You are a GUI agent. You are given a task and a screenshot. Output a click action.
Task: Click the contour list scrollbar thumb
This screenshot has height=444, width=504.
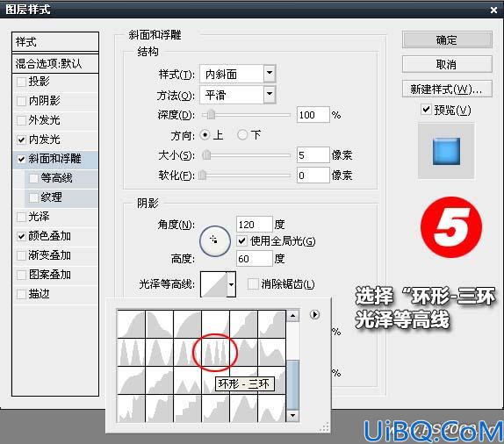(292, 384)
